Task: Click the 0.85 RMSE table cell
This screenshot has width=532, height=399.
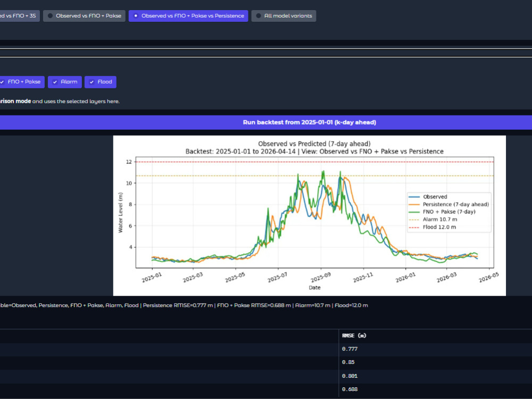Action: [348, 362]
